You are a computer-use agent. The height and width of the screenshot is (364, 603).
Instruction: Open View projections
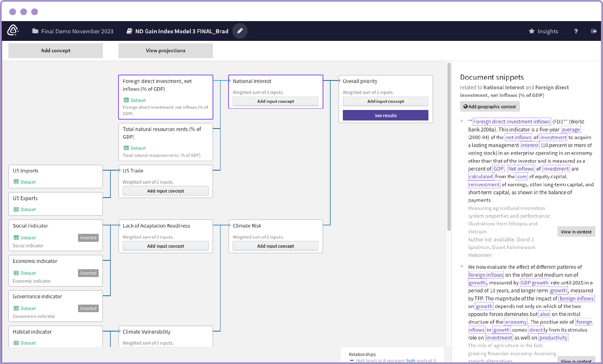point(165,51)
